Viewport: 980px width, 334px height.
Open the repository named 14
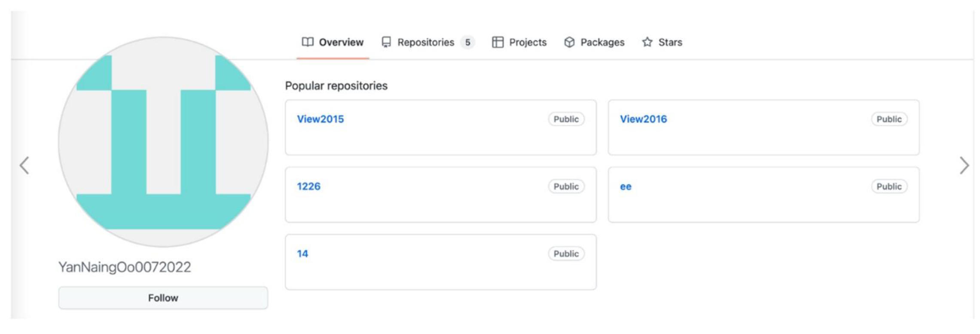point(302,254)
